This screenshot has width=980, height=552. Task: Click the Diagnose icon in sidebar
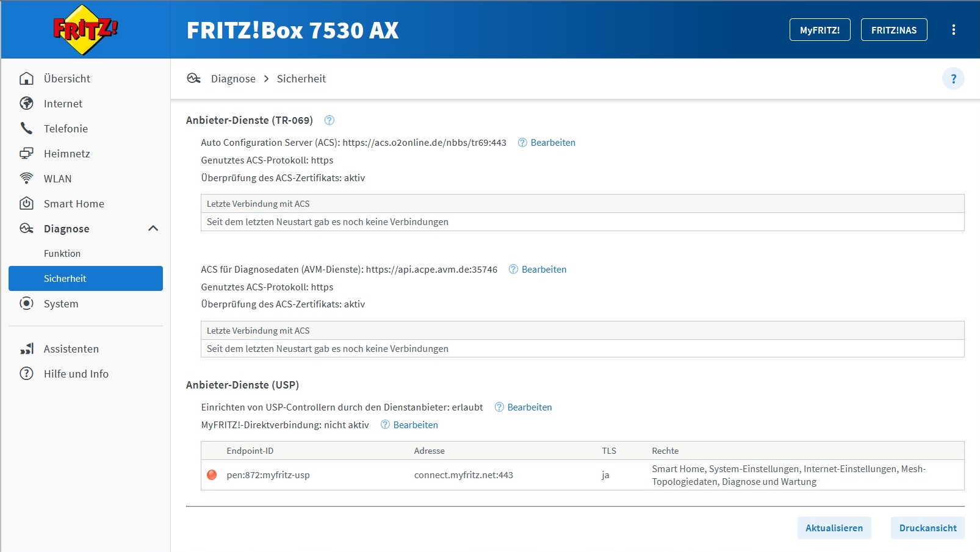[26, 229]
